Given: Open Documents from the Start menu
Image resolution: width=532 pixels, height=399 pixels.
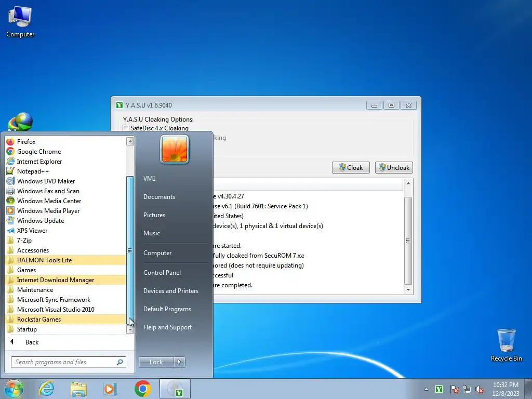Looking at the screenshot, I should click(x=159, y=197).
